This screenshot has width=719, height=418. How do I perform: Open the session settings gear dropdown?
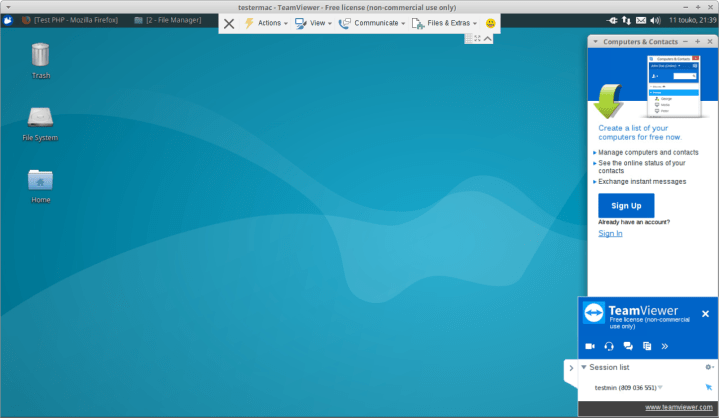click(x=709, y=367)
